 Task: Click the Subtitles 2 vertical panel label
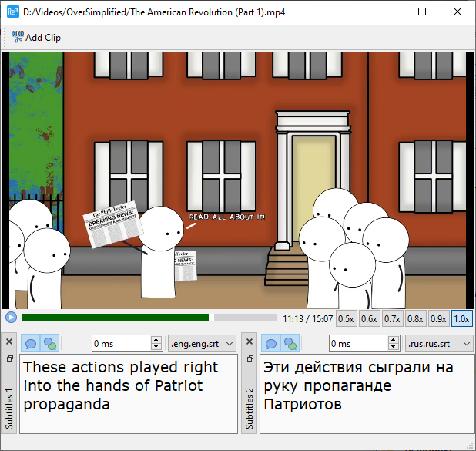[x=250, y=408]
